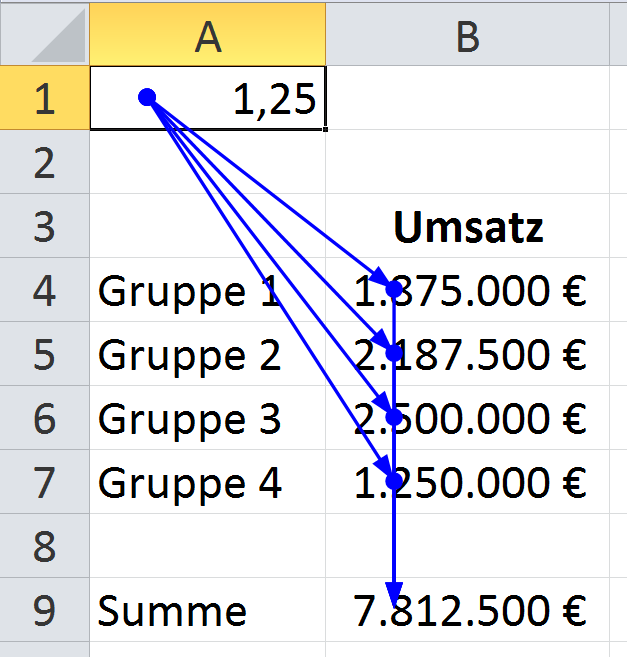Click cell A1 containing 1,25

pyautogui.click(x=208, y=98)
